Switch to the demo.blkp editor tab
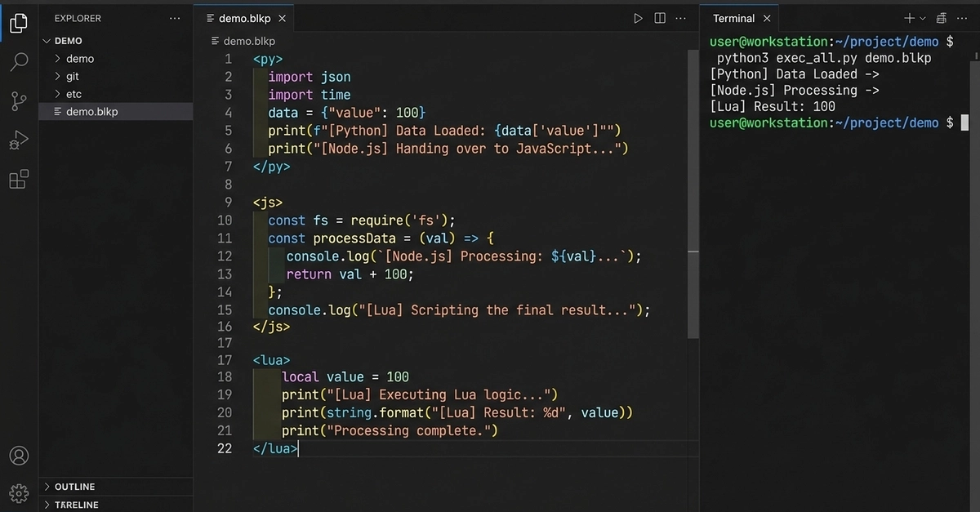The width and height of the screenshot is (980, 512). 243,18
